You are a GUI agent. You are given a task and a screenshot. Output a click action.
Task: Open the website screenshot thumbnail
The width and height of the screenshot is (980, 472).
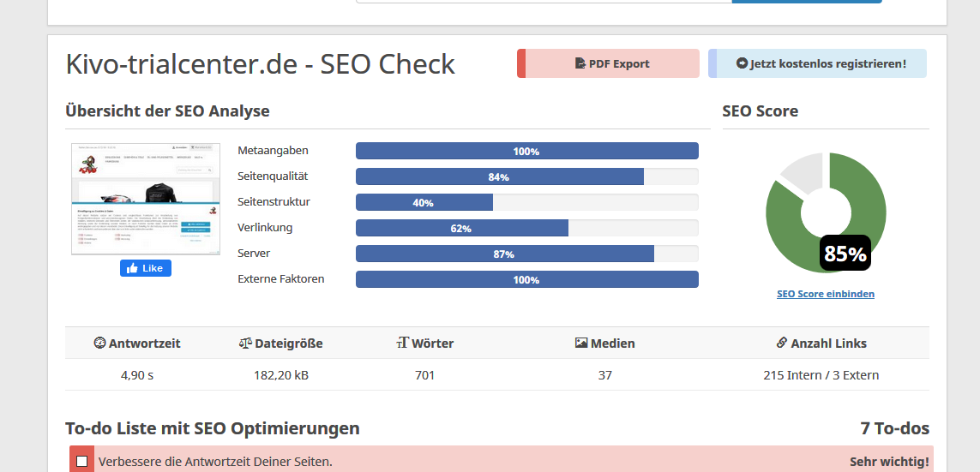146,199
